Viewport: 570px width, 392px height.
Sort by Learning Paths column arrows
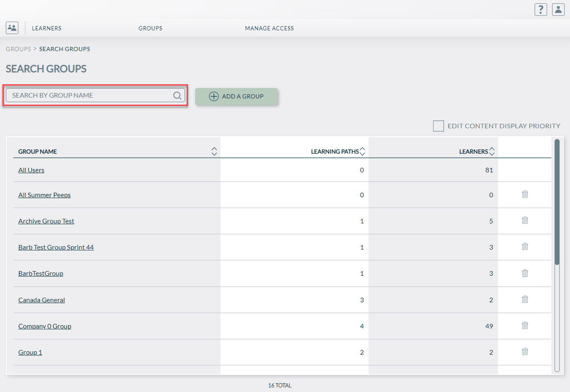point(362,152)
